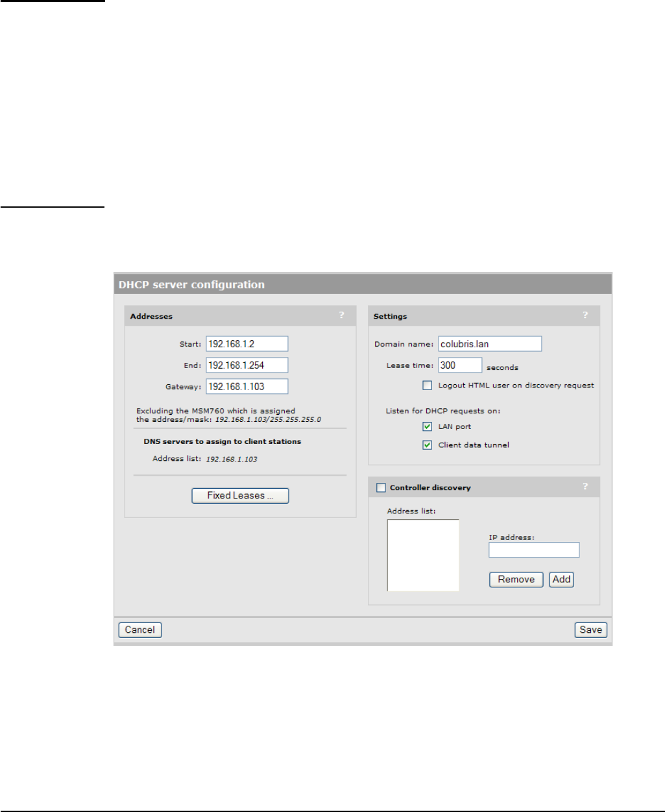The image size is (665, 812).
Task: Click the Controller discovery IP address field
Action: pyautogui.click(x=534, y=550)
